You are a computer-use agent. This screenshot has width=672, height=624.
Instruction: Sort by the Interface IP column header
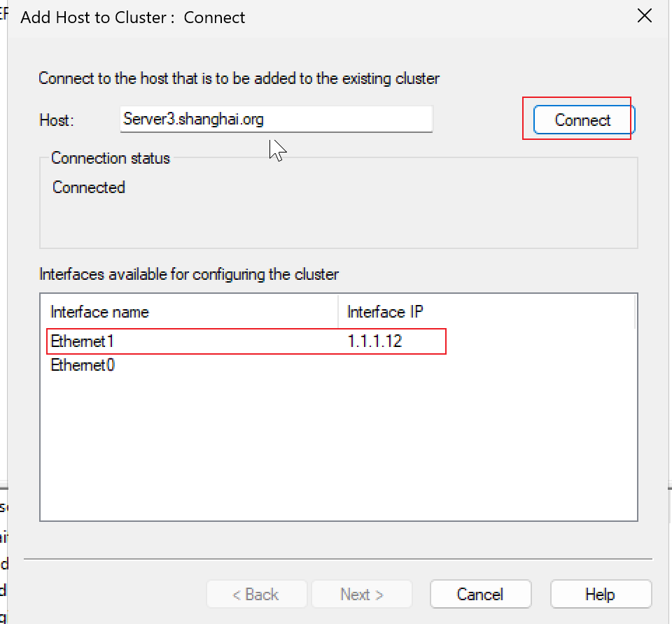pos(486,312)
